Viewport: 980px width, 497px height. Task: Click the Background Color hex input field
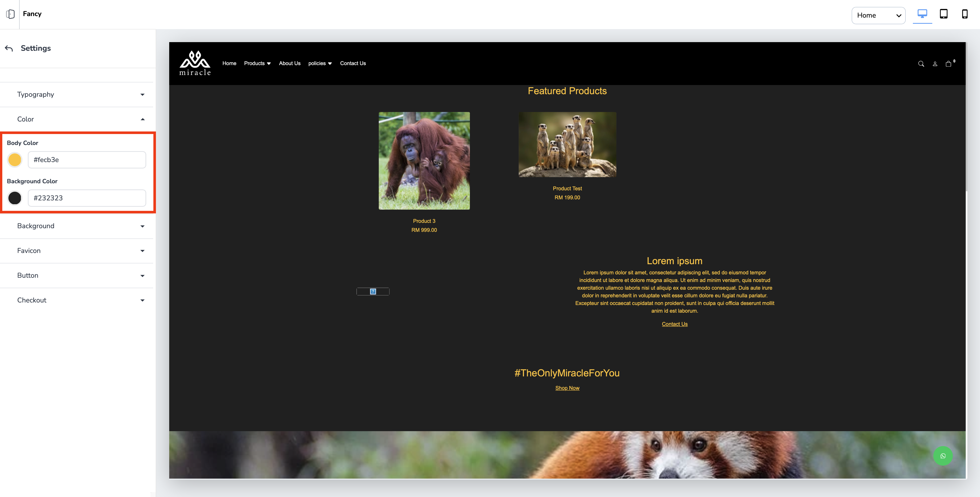87,198
